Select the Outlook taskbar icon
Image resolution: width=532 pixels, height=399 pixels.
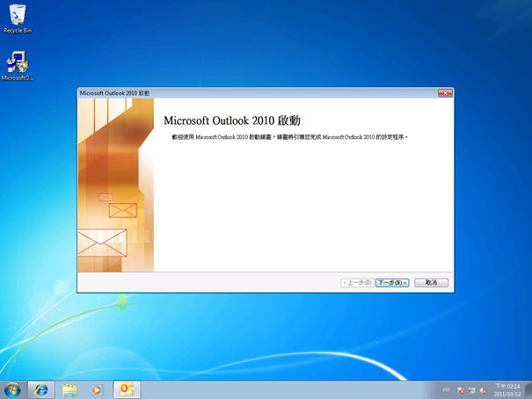pos(127,390)
